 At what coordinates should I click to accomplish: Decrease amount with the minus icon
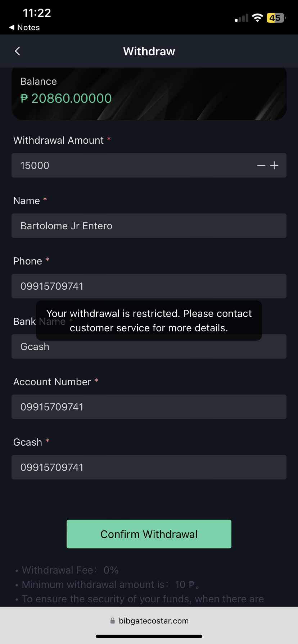261,165
